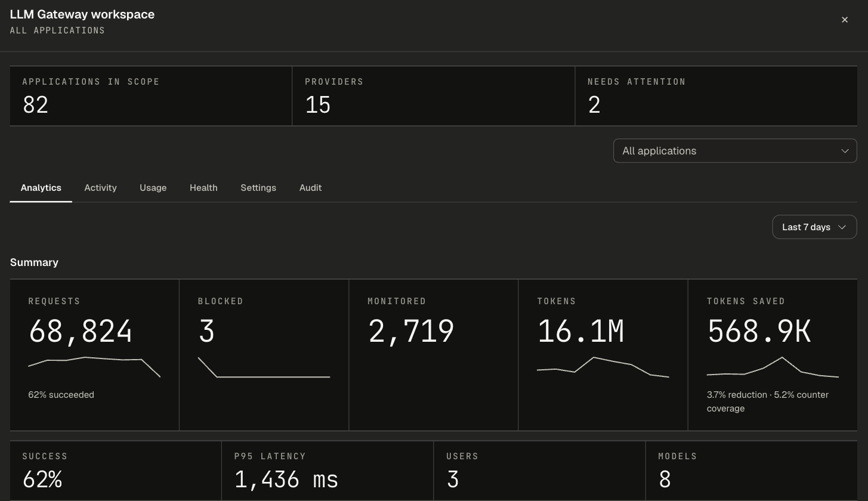This screenshot has width=868, height=501.
Task: View the Audit tab
Action: (310, 187)
